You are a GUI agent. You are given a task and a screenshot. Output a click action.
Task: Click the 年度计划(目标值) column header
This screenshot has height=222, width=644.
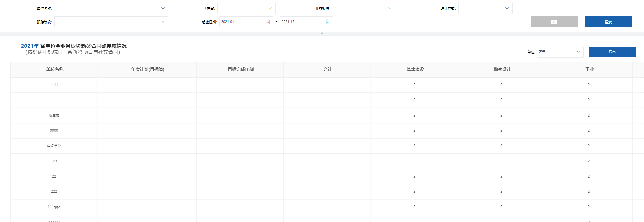pos(148,69)
